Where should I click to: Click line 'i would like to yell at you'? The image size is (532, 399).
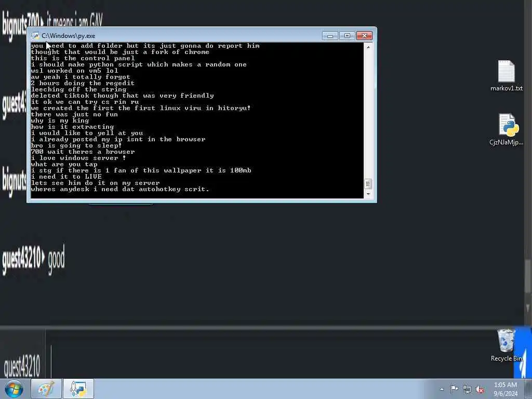pyautogui.click(x=87, y=133)
